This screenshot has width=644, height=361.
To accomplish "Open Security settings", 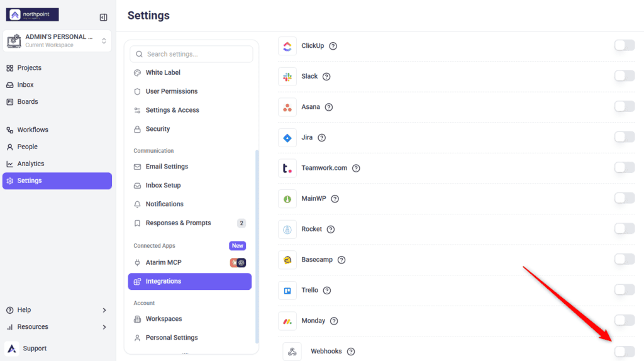I will [x=190, y=129].
